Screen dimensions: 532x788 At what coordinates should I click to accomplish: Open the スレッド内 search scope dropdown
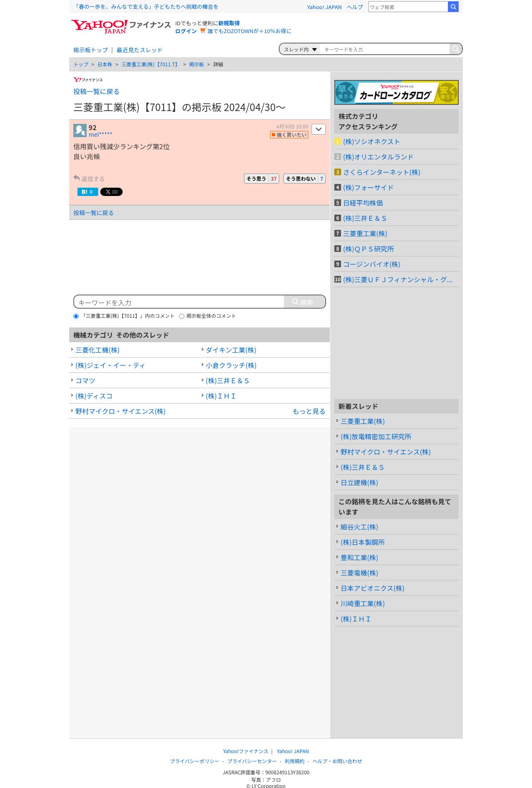[x=300, y=49]
